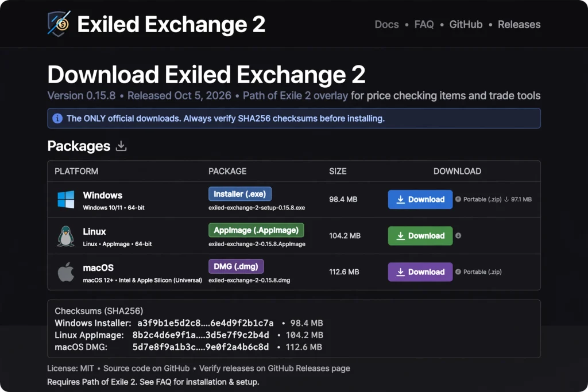This screenshot has height=392, width=588.
Task: Click the macOS DMG checksum hash
Action: (x=200, y=347)
